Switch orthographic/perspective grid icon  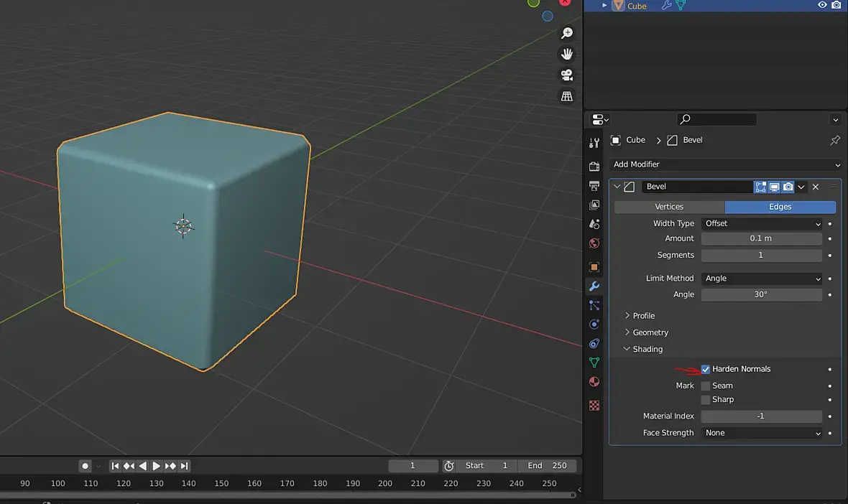pyautogui.click(x=567, y=96)
